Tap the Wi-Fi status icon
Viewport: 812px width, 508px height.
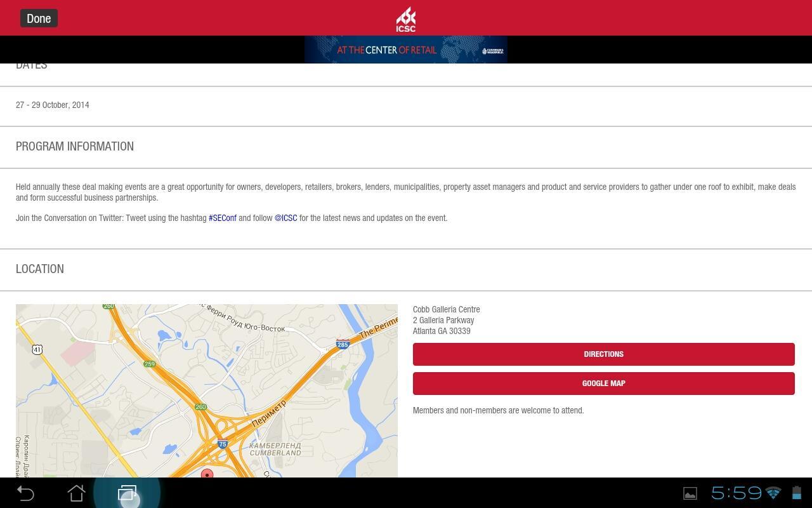click(x=773, y=493)
